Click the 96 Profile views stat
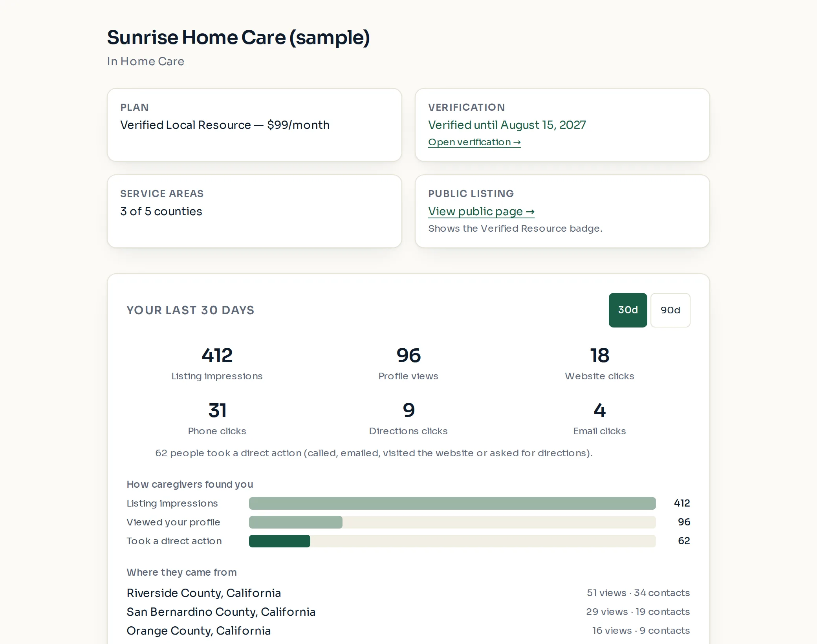This screenshot has height=644, width=817. point(408,364)
